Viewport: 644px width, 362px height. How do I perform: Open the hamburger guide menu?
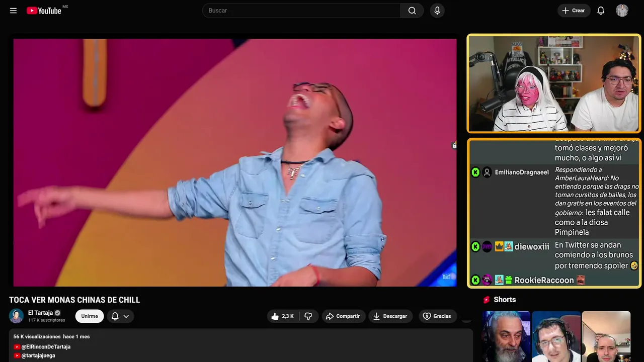13,11
